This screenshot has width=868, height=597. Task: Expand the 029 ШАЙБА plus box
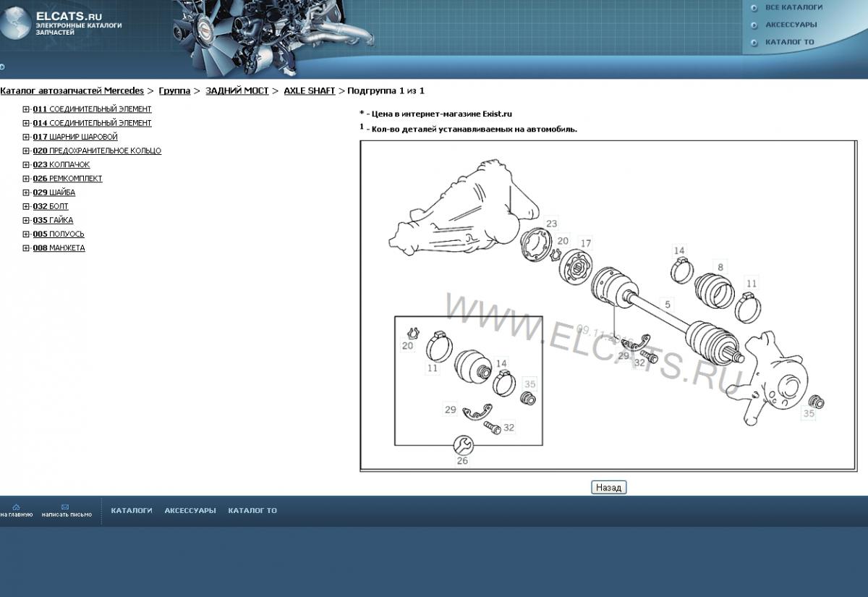tap(26, 192)
